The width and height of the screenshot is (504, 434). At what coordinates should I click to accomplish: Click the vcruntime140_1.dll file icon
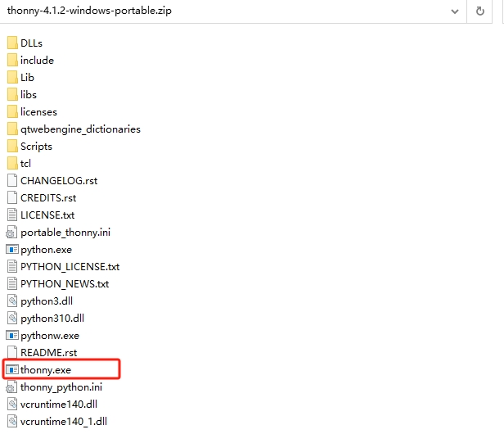pos(12,422)
